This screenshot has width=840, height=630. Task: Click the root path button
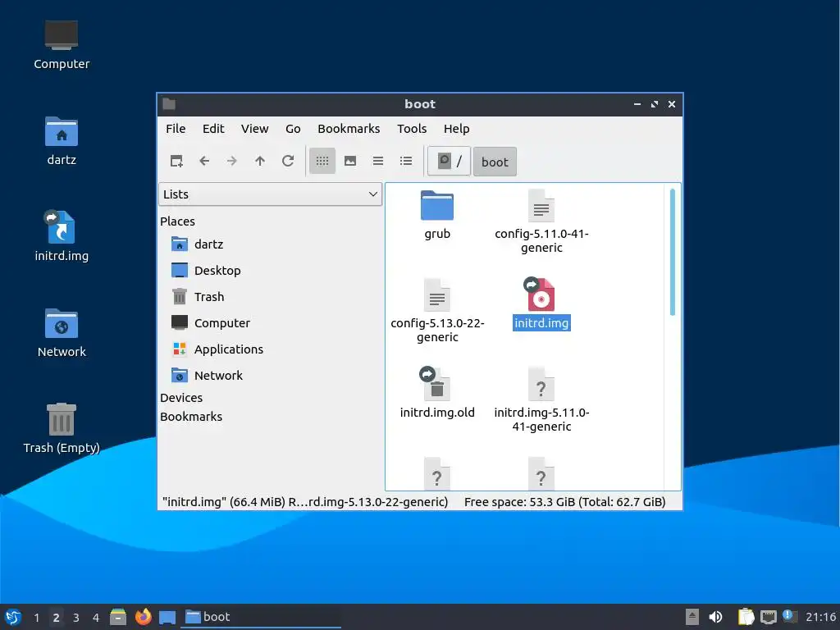pyautogui.click(x=449, y=162)
